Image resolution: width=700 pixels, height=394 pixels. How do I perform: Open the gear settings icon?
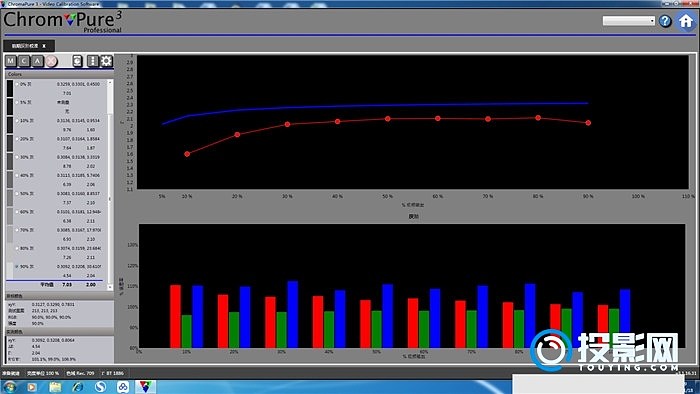coord(106,61)
